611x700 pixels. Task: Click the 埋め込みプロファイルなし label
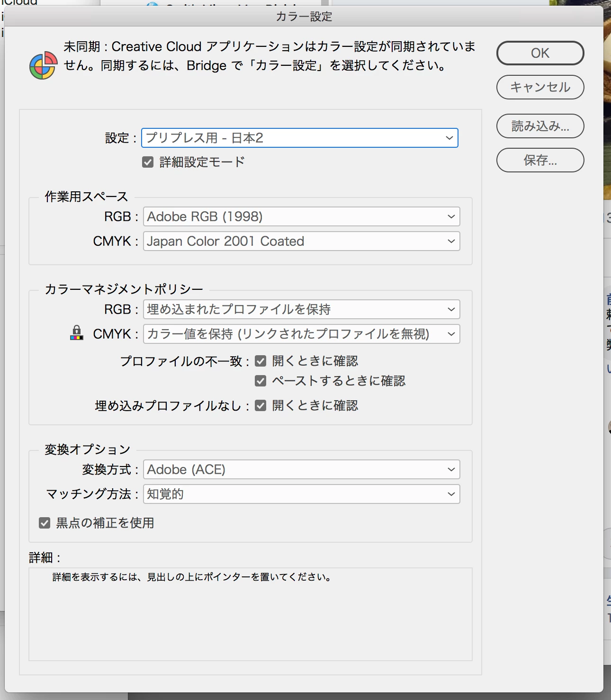172,406
